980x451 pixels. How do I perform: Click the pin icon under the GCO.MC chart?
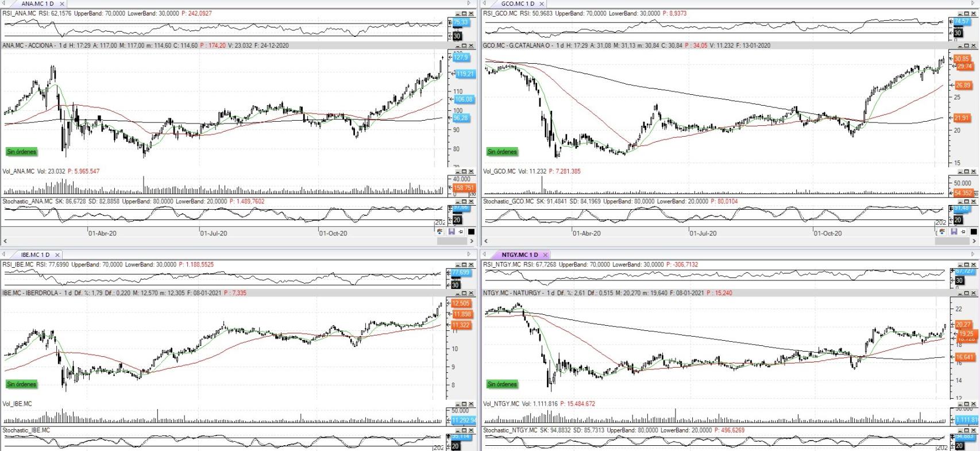coord(963,232)
